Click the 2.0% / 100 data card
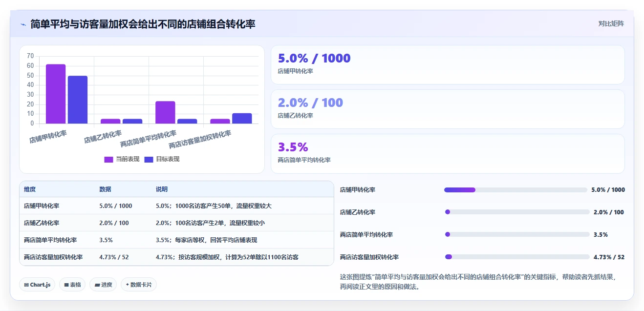Viewport: 644px width, 311px height. pos(448,109)
